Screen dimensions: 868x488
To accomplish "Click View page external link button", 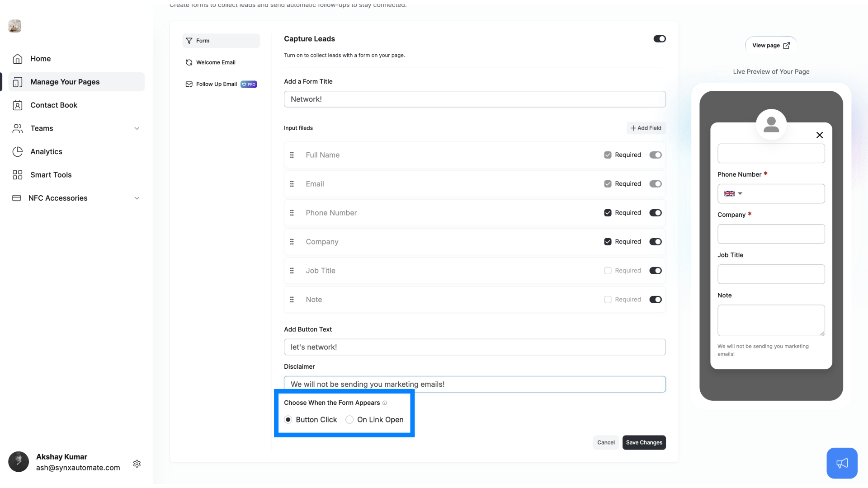I will [771, 45].
